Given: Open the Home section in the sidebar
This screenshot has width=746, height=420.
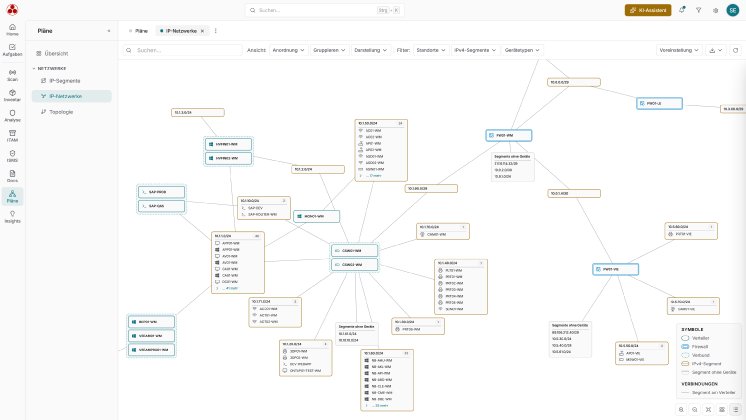Looking at the screenshot, I should coord(12,30).
